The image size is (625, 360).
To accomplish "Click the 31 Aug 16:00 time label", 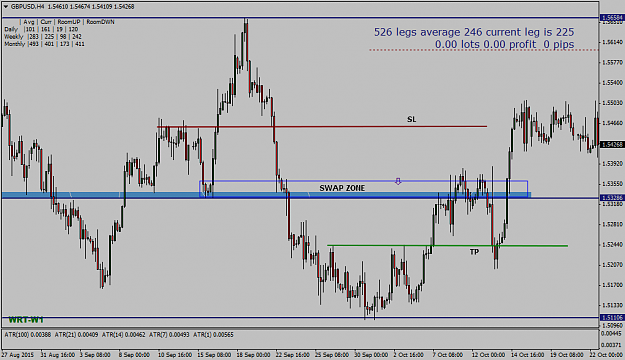I will click(57, 354).
